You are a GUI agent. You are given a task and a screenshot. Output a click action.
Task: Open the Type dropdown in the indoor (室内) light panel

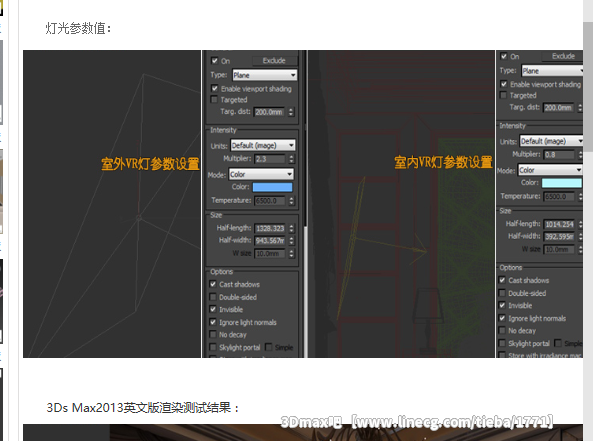point(552,71)
